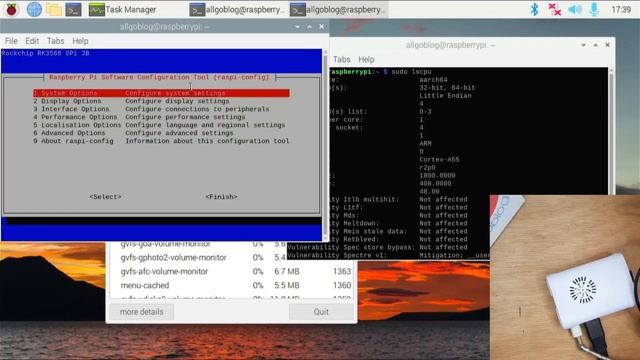The image size is (640, 360).
Task: Minimize the front terminal window
Action: pyautogui.click(x=297, y=27)
